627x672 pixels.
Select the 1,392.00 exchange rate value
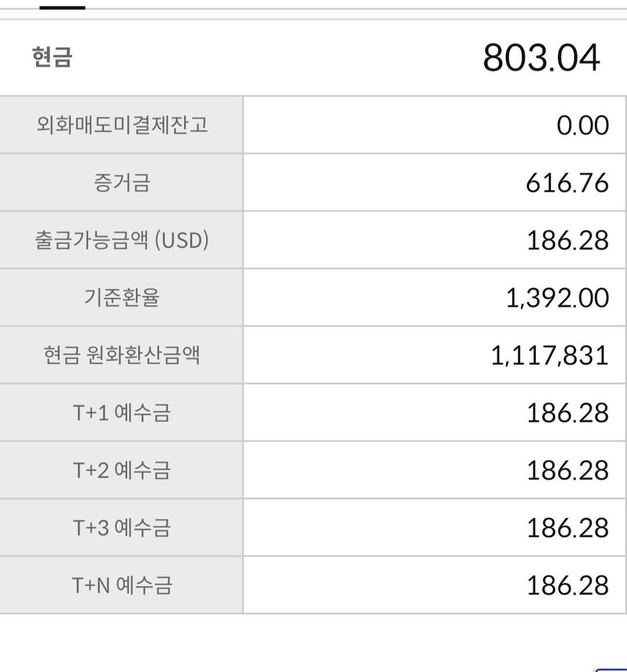[557, 298]
